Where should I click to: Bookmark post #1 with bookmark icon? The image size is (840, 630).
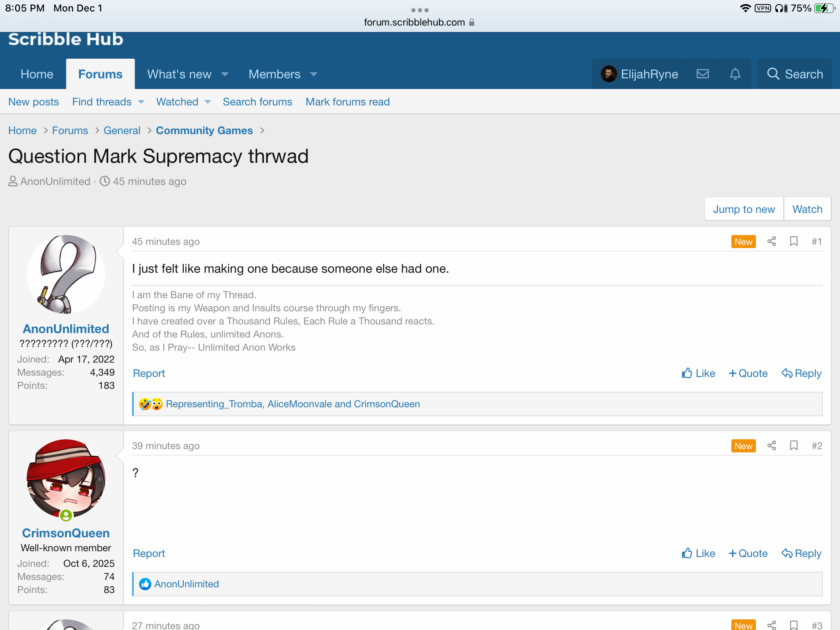[x=794, y=241]
